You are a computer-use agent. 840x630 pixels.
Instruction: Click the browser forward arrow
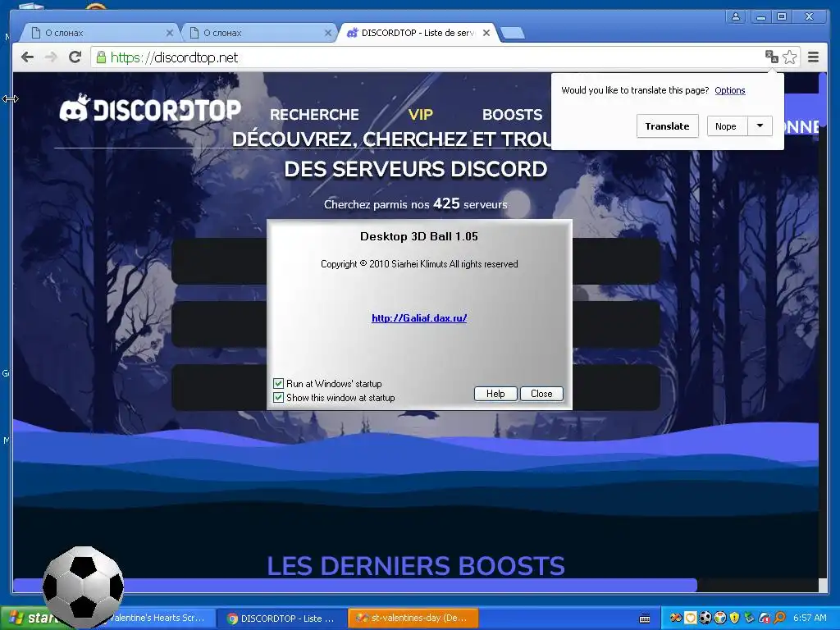click(51, 57)
